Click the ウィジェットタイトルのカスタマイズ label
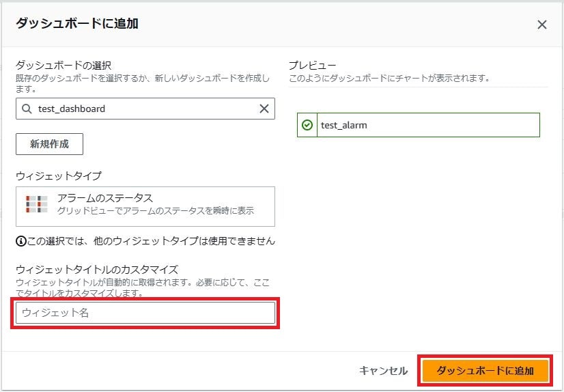The image size is (564, 392). pyautogui.click(x=97, y=269)
